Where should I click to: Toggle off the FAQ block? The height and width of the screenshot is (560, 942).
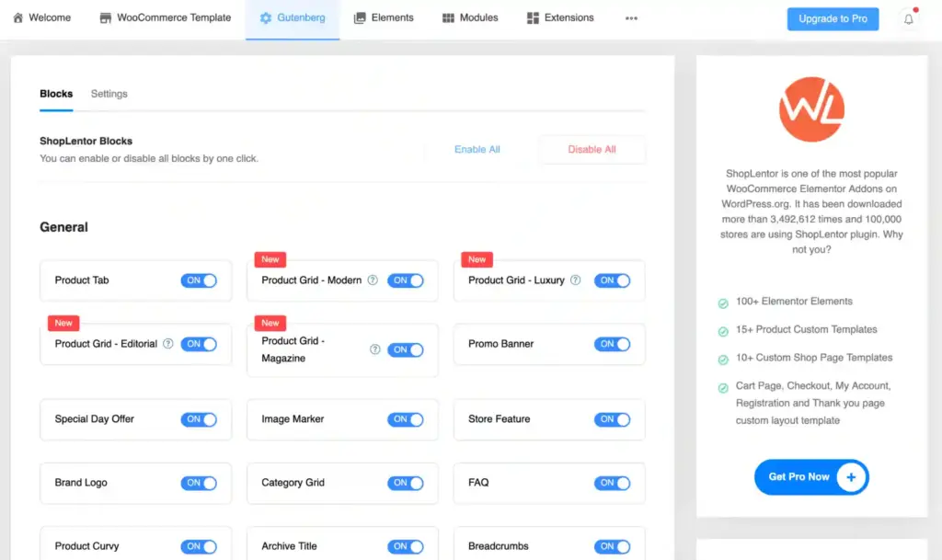click(x=613, y=483)
